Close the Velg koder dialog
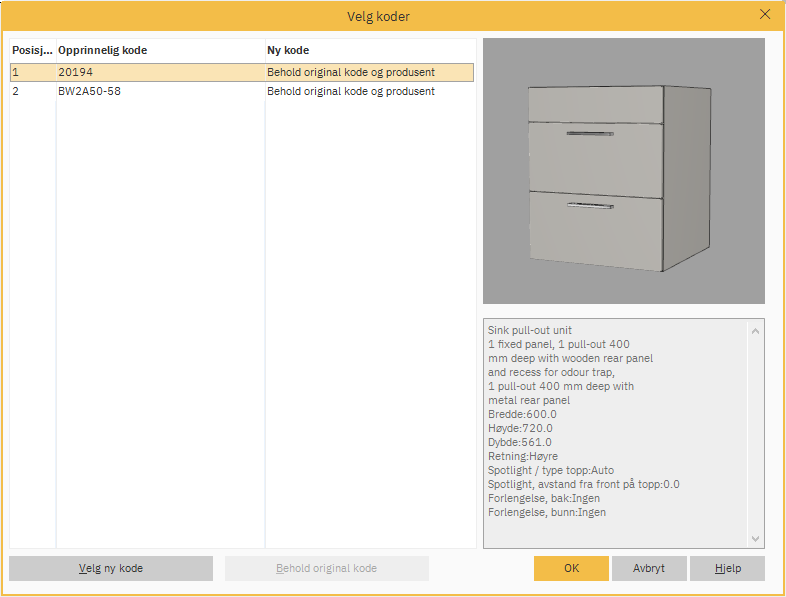The image size is (786, 597). coord(764,15)
